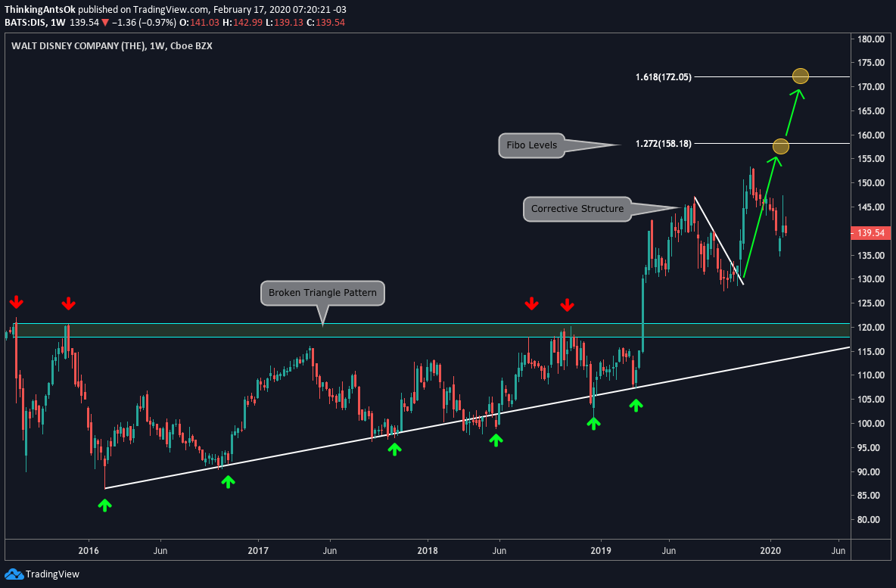
Task: Select the Corrective Structure callout
Action: pyautogui.click(x=577, y=209)
